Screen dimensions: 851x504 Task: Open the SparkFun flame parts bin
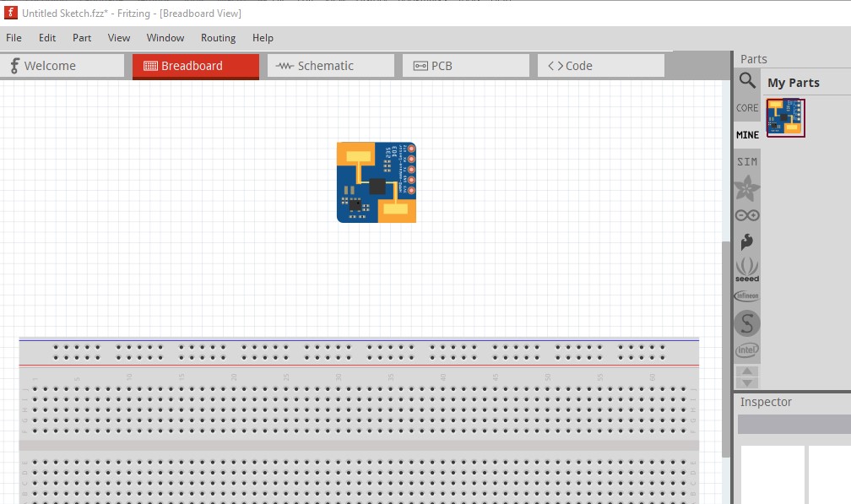coord(747,242)
